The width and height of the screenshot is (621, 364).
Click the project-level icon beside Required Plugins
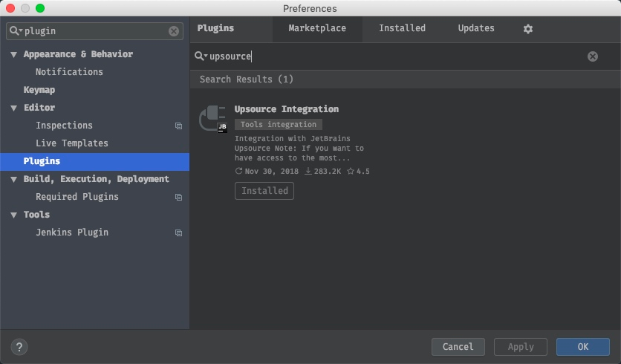point(178,198)
